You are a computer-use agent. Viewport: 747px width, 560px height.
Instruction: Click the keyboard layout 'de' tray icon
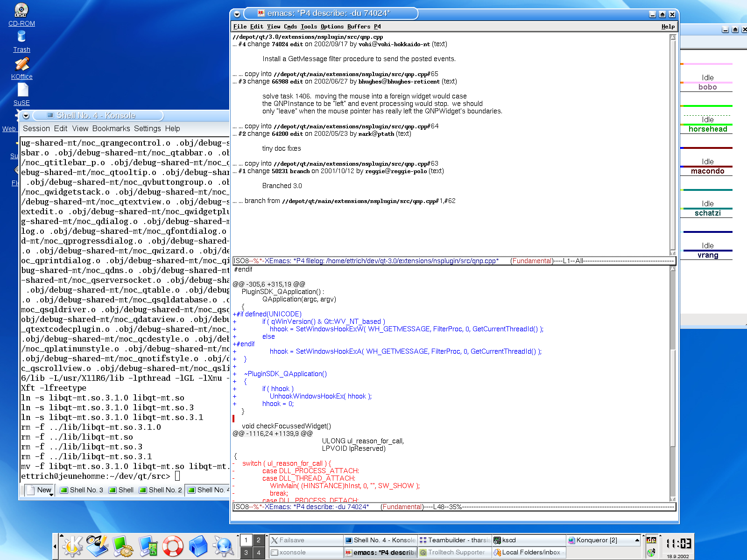(x=651, y=540)
